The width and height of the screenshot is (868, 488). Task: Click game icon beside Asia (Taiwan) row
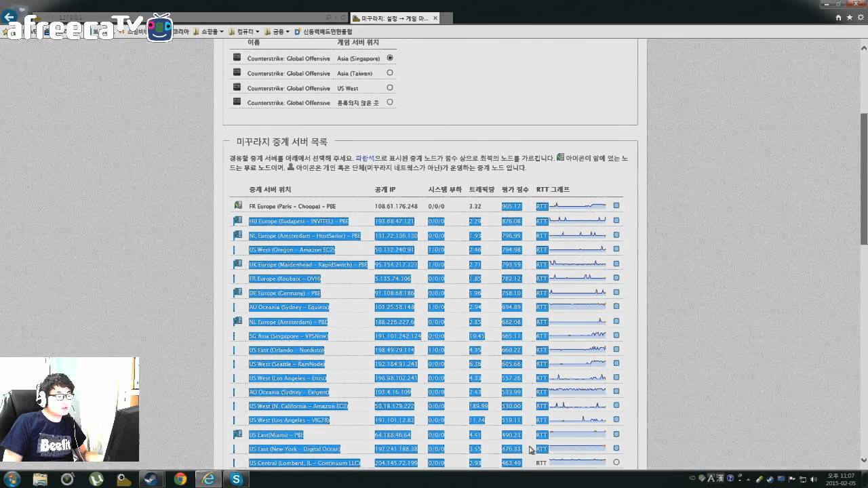pos(237,73)
